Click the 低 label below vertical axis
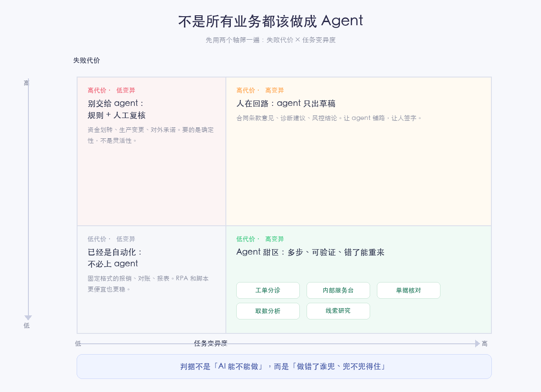This screenshot has width=541, height=392. pyautogui.click(x=27, y=325)
